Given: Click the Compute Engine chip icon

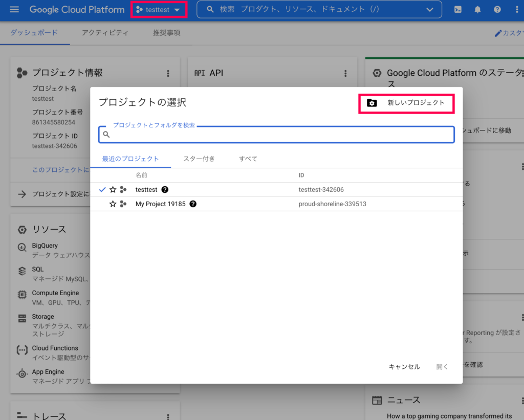Looking at the screenshot, I should 22,295.
